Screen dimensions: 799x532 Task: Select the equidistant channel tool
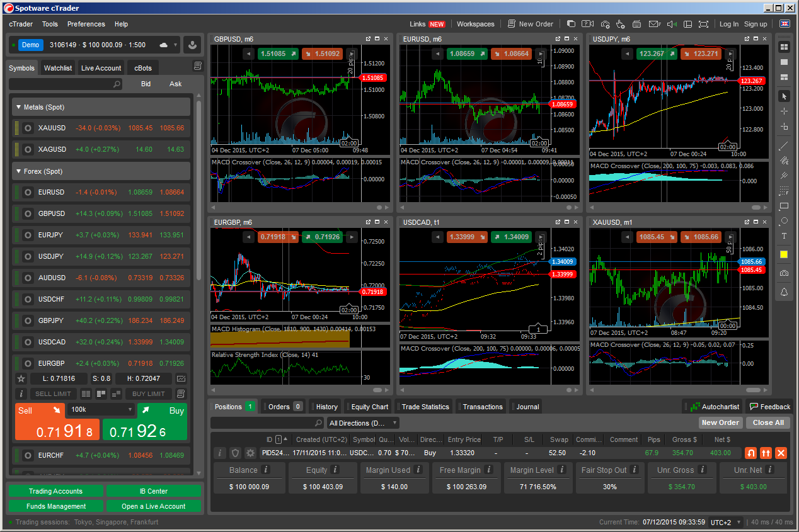click(x=784, y=176)
